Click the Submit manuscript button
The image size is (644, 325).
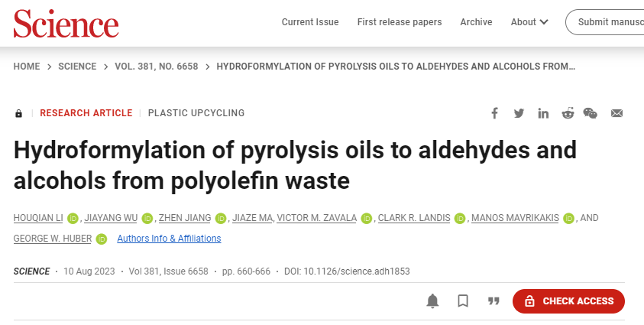pyautogui.click(x=605, y=22)
